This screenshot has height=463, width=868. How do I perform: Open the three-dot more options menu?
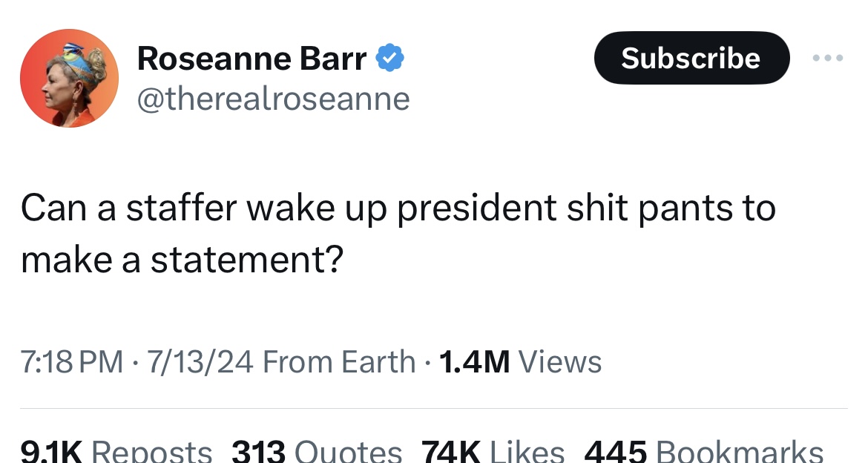tap(828, 58)
